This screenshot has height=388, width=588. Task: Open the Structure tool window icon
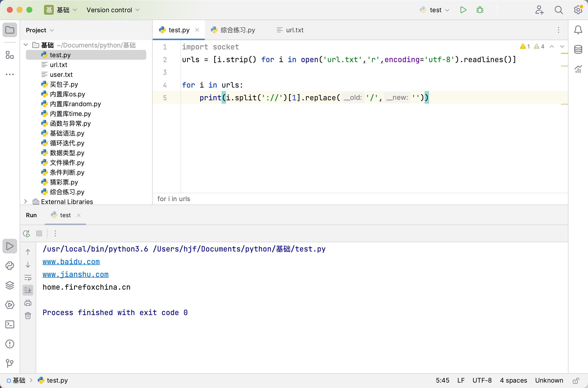[10, 55]
